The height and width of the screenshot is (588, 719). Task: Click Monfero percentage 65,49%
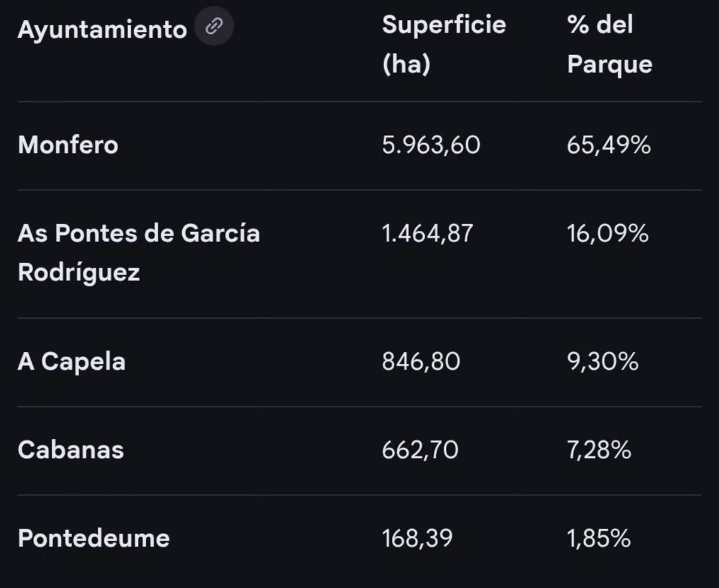609,144
